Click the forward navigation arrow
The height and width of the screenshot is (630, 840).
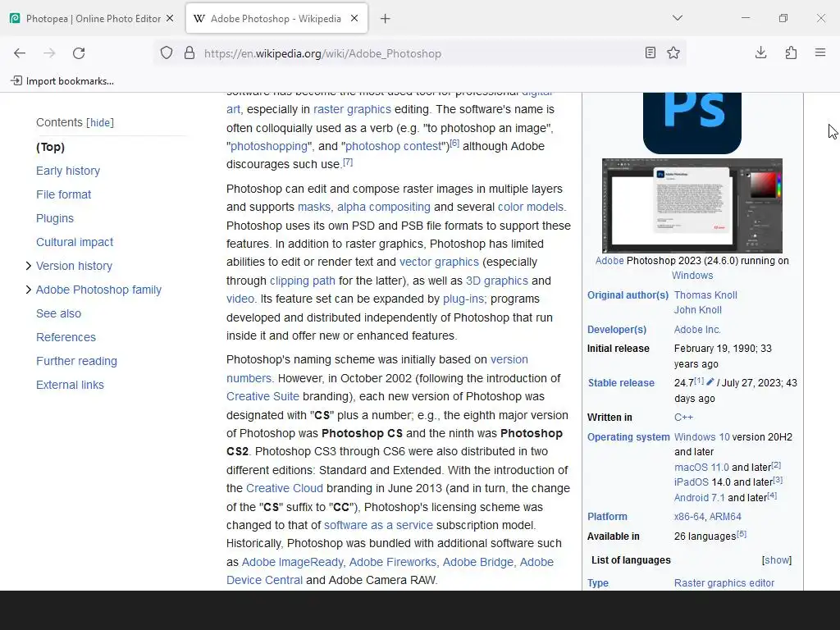click(x=49, y=53)
